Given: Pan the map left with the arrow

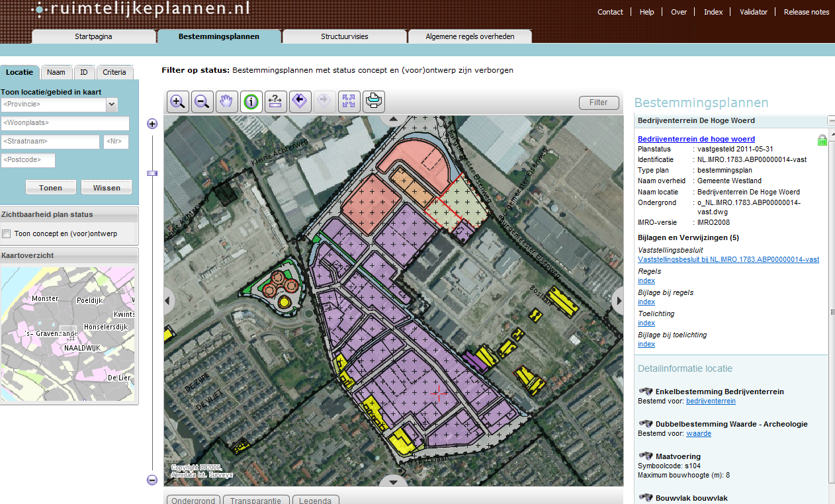Looking at the screenshot, I should [x=169, y=301].
